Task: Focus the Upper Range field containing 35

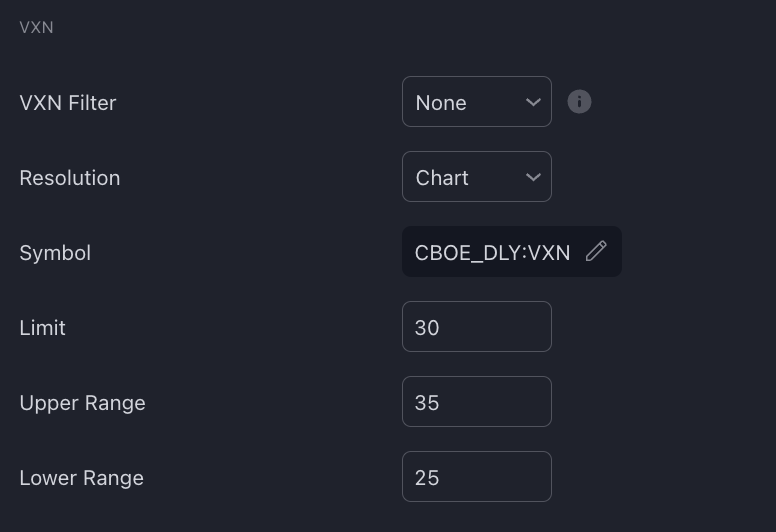Action: (x=477, y=401)
